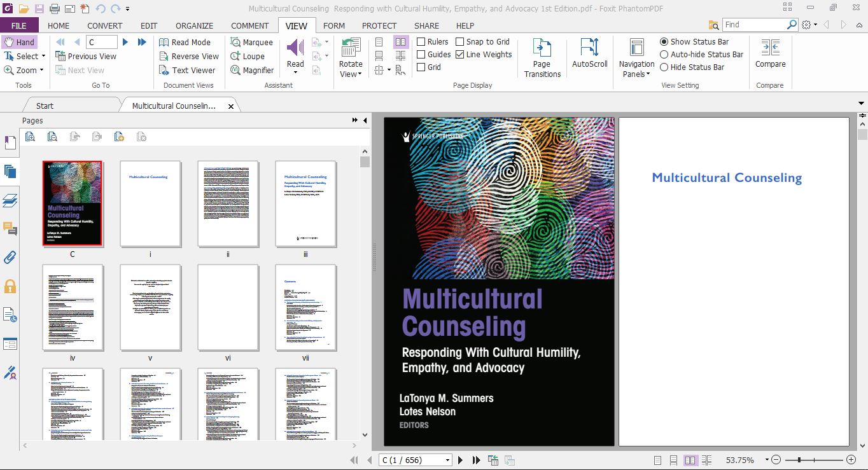Click the zoom out minus button in status bar
Screen dimensions: 868x470
[776, 460]
